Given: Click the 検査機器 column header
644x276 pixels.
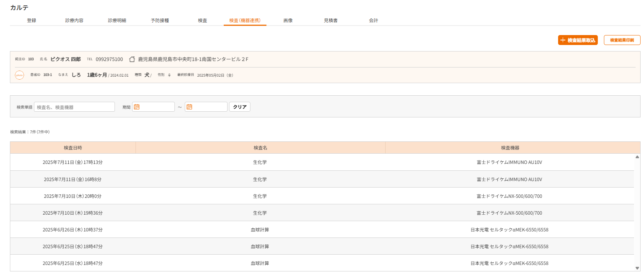Looking at the screenshot, I should (x=510, y=148).
